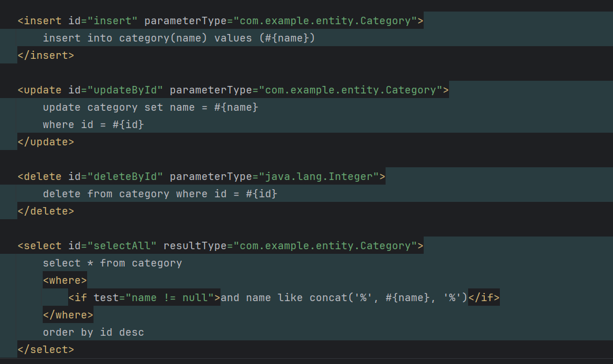Image resolution: width=613 pixels, height=364 pixels.
Task: Click the closing </where> tag
Action: [68, 315]
